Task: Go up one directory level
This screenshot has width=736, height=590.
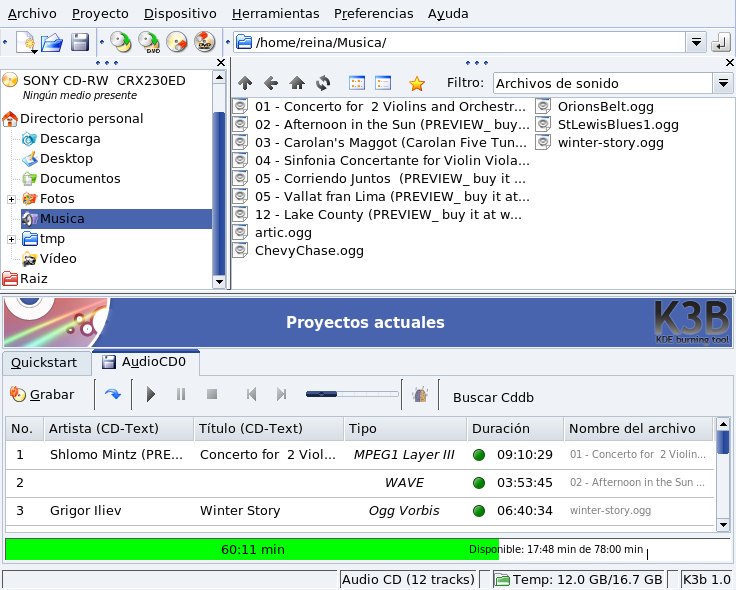Action: tap(245, 84)
